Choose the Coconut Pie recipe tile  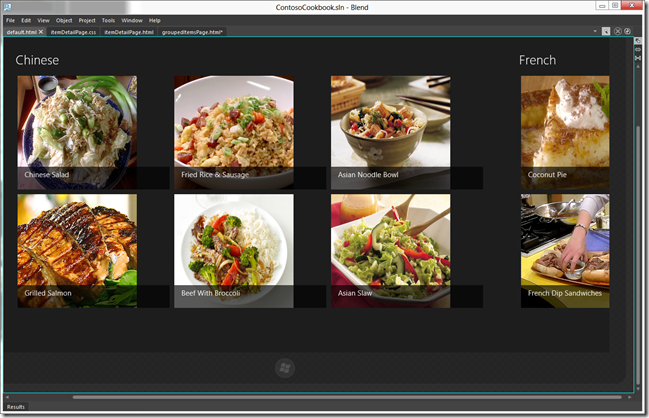564,132
